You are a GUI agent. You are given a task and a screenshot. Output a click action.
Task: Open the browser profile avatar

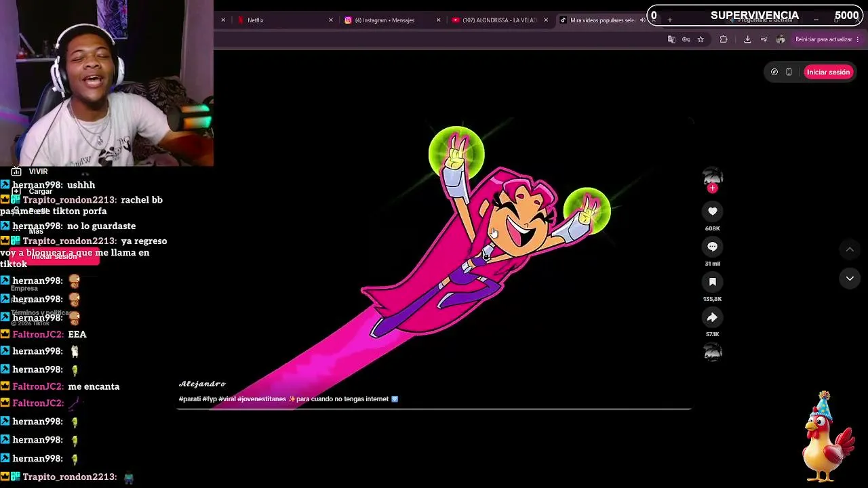click(x=781, y=39)
